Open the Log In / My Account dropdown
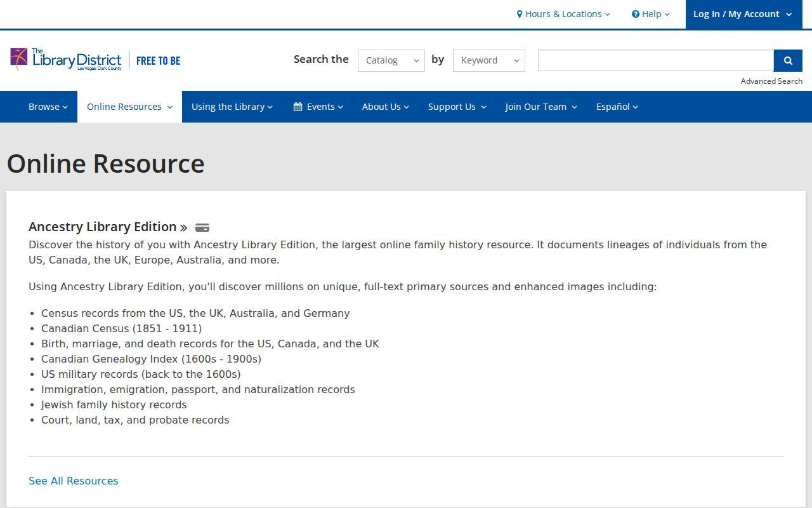The image size is (812, 508). click(743, 14)
